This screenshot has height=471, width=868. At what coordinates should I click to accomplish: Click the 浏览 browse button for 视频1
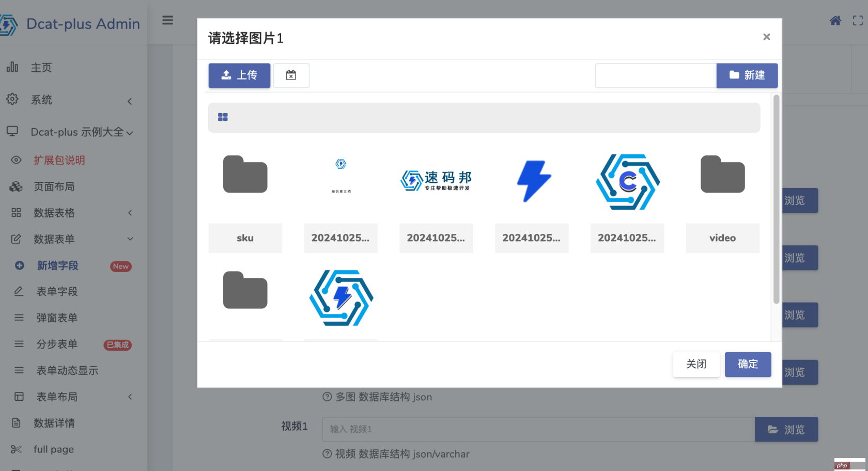pyautogui.click(x=786, y=429)
